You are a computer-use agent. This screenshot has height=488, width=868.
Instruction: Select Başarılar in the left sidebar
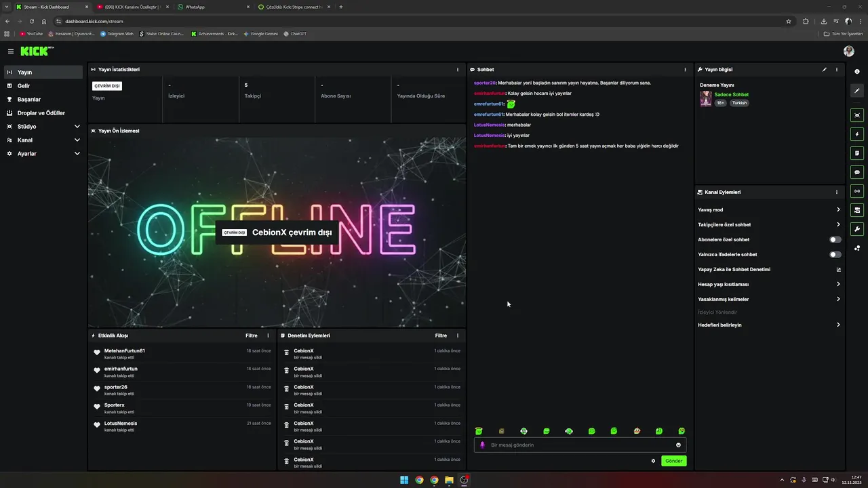(43, 99)
